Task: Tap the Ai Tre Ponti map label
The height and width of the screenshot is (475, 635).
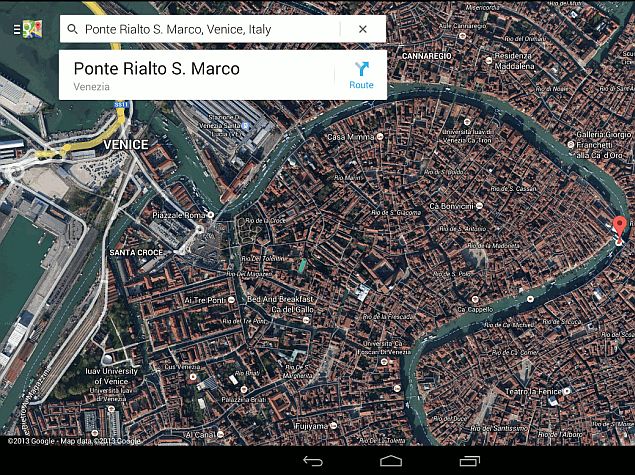Action: point(207,299)
